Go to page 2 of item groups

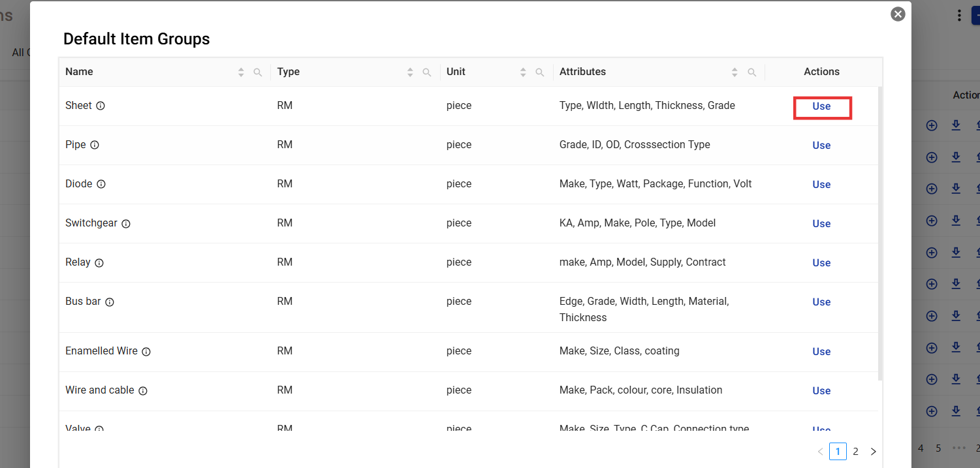click(855, 451)
